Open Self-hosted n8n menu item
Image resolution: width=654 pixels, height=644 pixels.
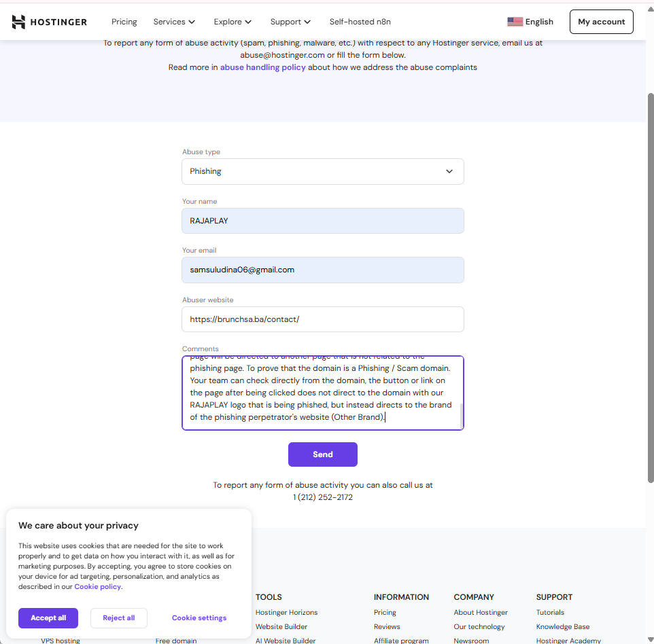pyautogui.click(x=359, y=22)
